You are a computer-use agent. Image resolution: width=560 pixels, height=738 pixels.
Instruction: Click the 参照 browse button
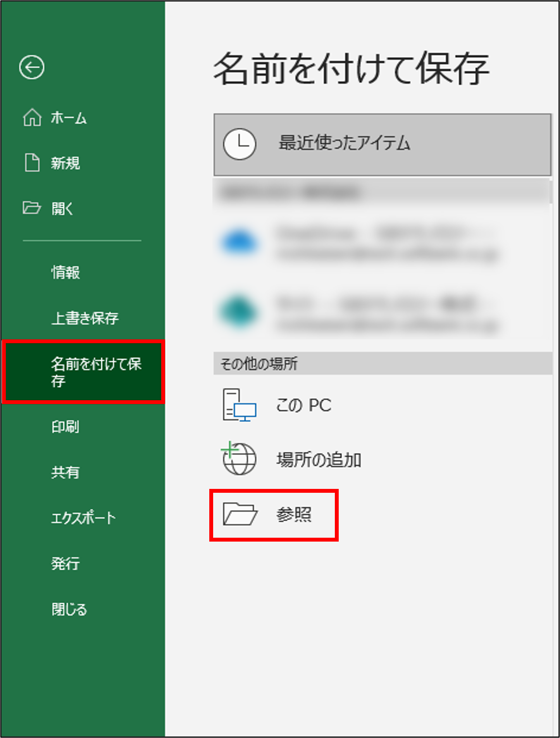274,515
